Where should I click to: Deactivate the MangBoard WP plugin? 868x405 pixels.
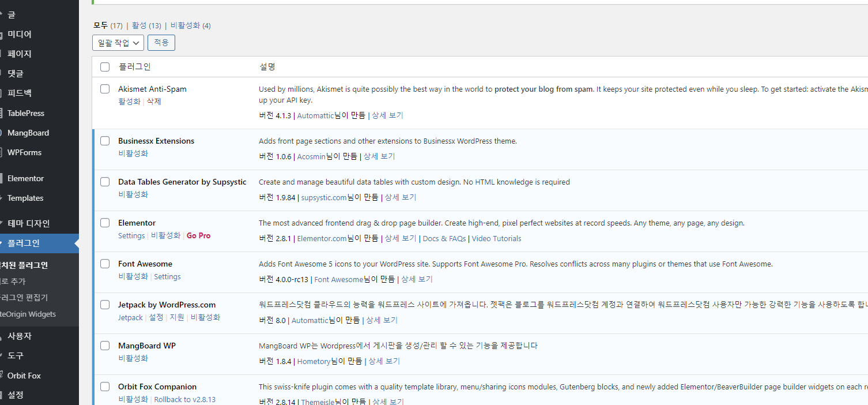click(133, 358)
